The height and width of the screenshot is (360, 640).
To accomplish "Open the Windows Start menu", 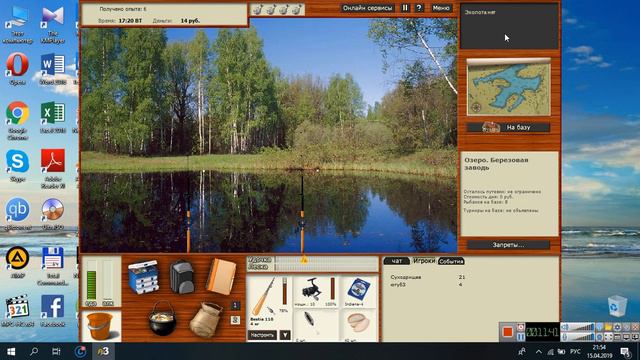I will 11,351.
